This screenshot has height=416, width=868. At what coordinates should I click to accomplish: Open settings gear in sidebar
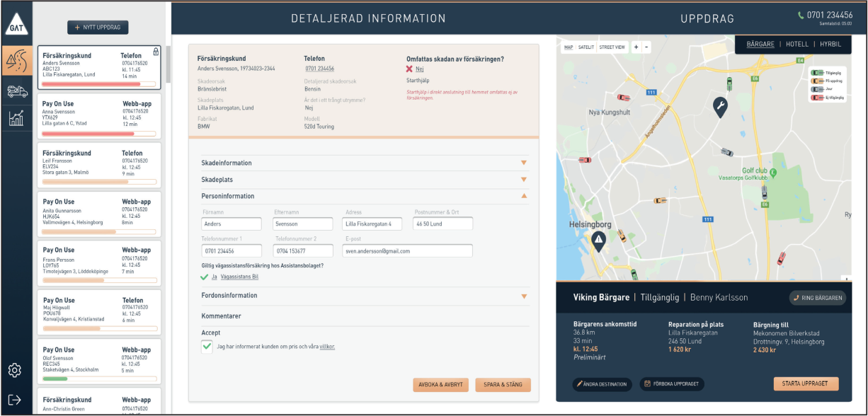coord(15,370)
